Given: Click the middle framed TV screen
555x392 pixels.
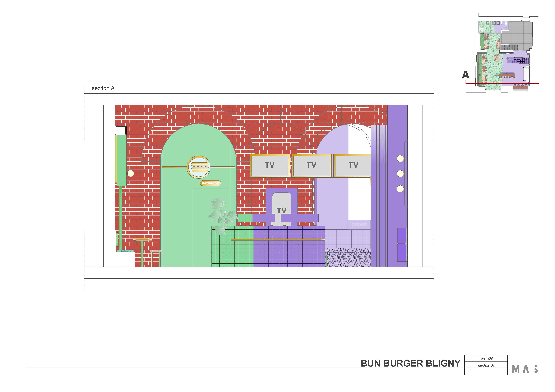Looking at the screenshot, I should [311, 166].
